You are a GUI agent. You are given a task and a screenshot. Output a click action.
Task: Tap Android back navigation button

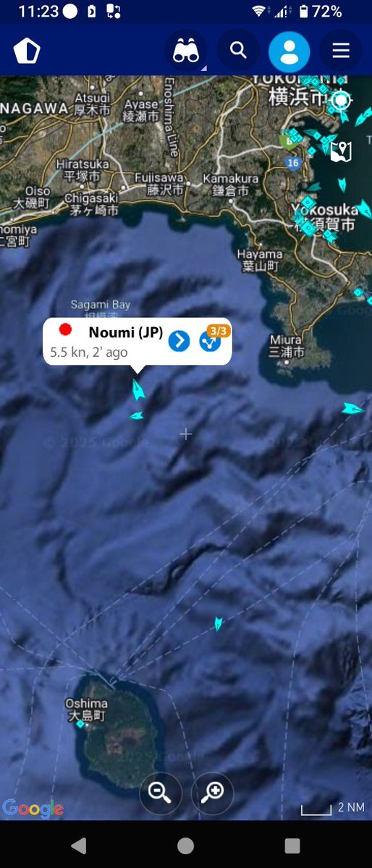[79, 846]
